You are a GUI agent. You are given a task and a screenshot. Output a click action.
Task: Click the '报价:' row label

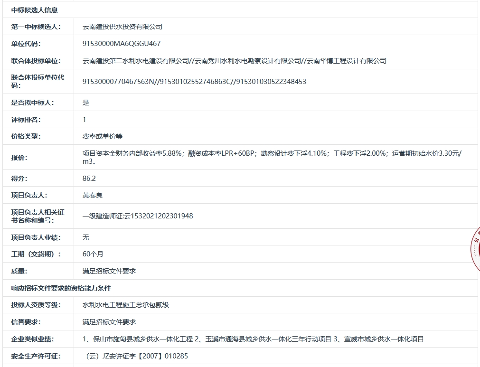click(19, 158)
